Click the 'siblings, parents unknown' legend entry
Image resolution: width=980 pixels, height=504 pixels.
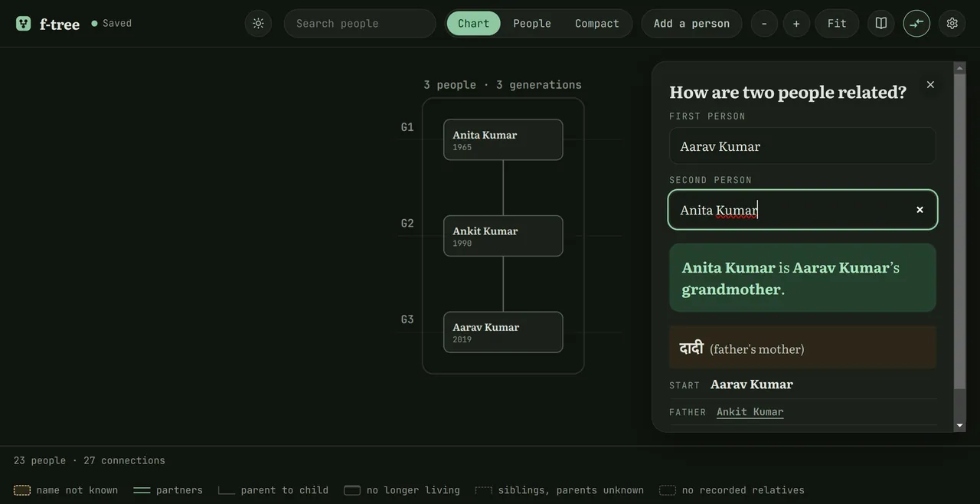pyautogui.click(x=560, y=490)
